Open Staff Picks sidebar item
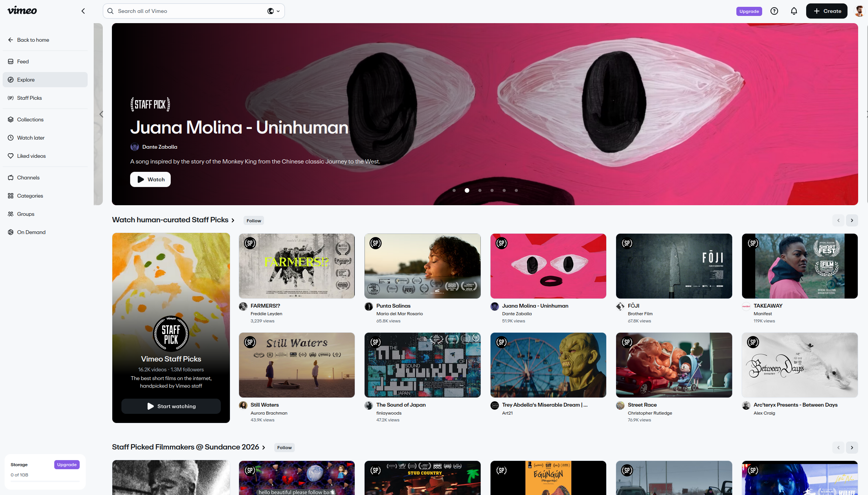Image resolution: width=868 pixels, height=495 pixels. pos(29,98)
